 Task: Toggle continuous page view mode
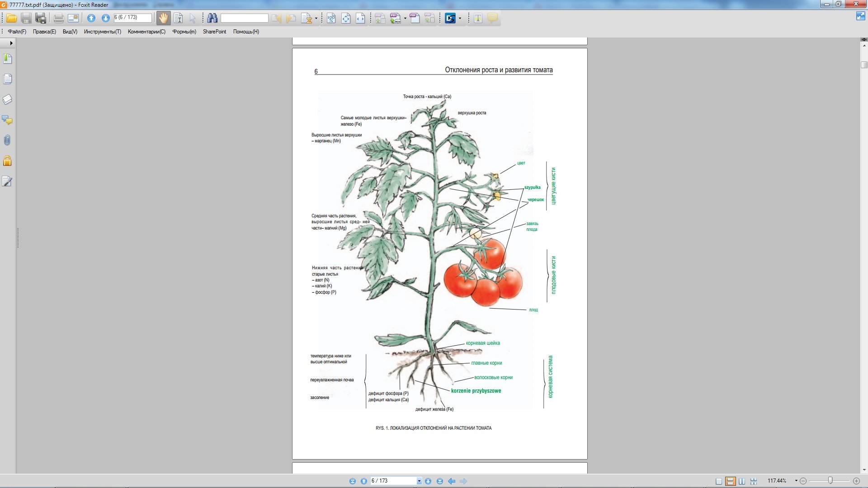730,481
